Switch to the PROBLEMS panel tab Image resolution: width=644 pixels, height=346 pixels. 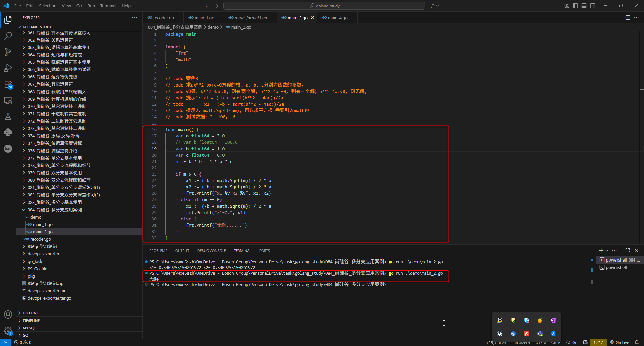pyautogui.click(x=158, y=251)
